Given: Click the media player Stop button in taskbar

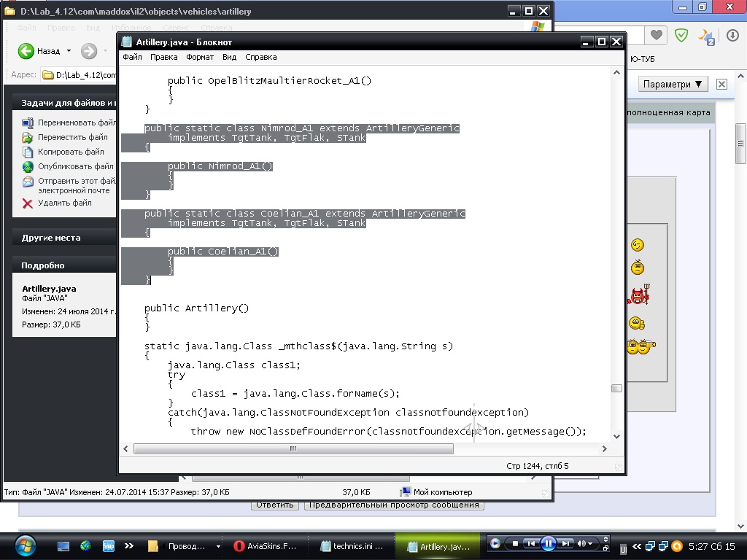Looking at the screenshot, I should pos(514,543).
